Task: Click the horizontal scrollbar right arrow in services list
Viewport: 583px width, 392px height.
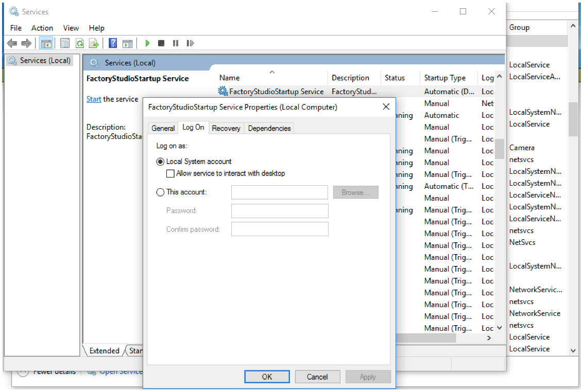Action: (x=489, y=338)
